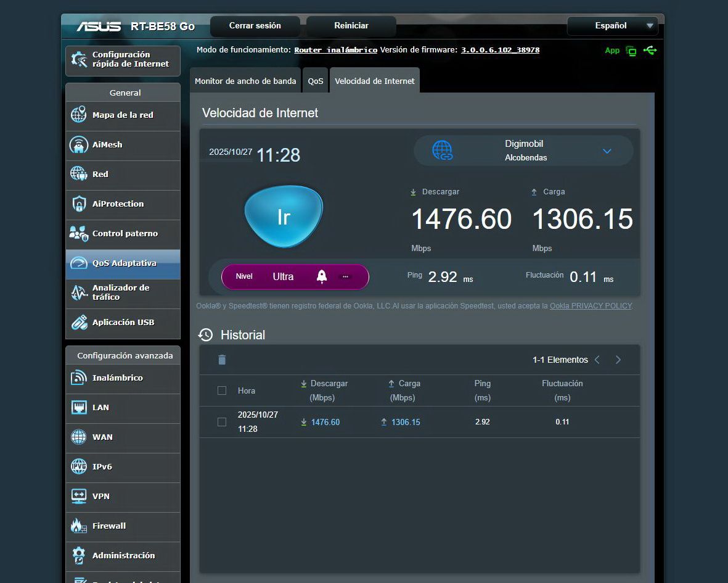Click the rocket icon in Nivel Ultra pill

(322, 276)
